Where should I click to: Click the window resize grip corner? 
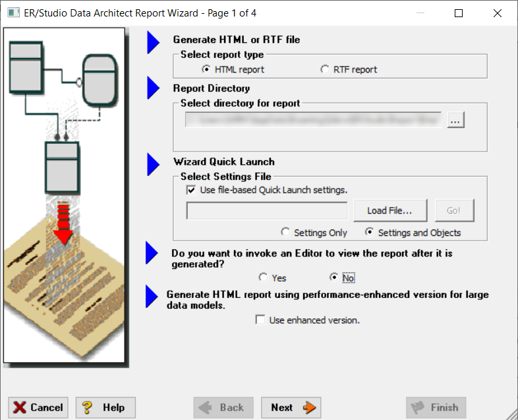511,414
